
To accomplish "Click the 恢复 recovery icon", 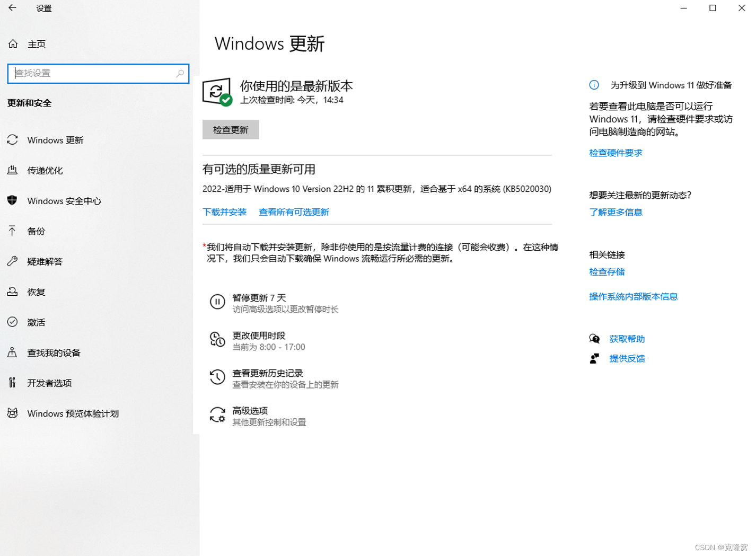I will [13, 292].
